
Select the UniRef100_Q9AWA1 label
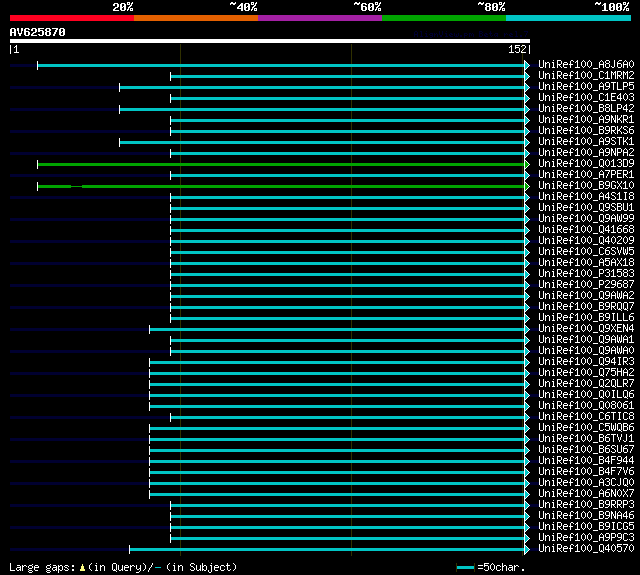586,340
